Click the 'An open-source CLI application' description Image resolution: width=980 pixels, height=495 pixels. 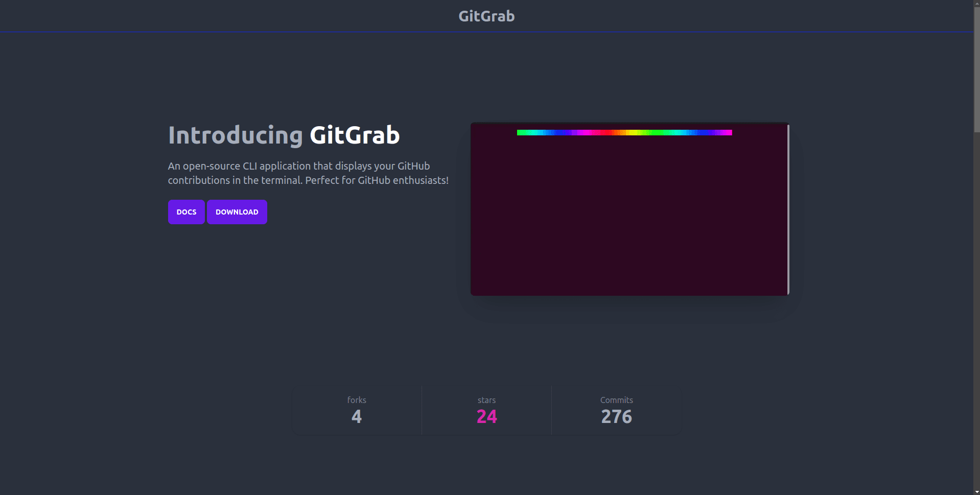pos(308,173)
